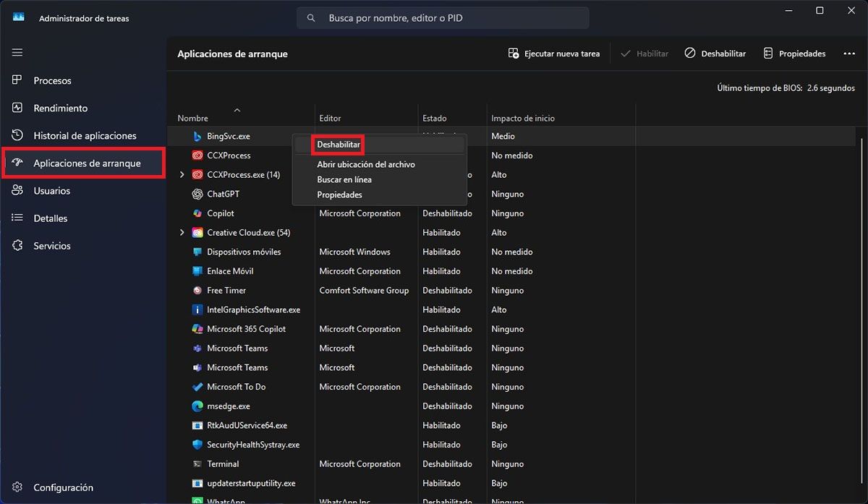The height and width of the screenshot is (504, 868).
Task: Choose Buscar en línea menu entry
Action: (x=344, y=179)
